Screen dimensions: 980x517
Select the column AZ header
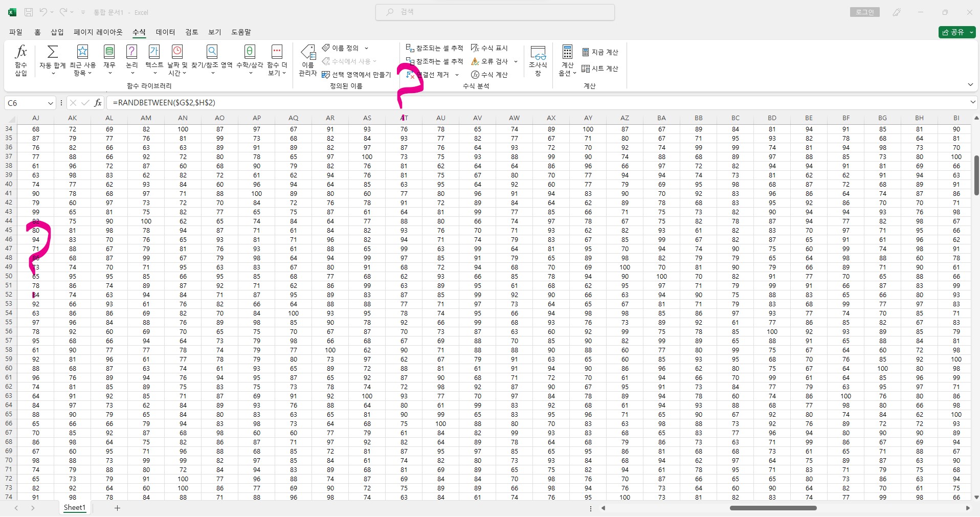pos(625,118)
